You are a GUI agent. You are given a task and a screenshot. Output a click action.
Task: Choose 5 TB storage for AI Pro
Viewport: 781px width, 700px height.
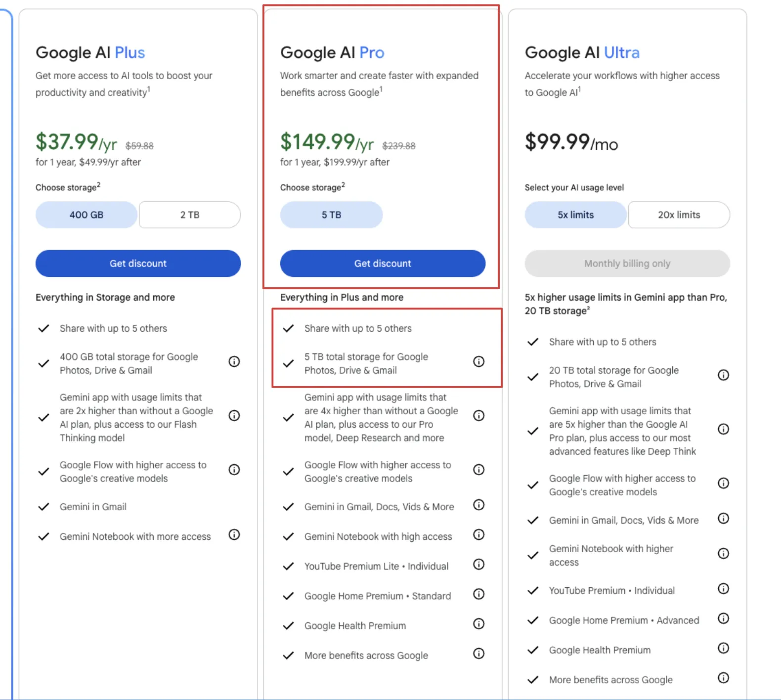pyautogui.click(x=331, y=215)
